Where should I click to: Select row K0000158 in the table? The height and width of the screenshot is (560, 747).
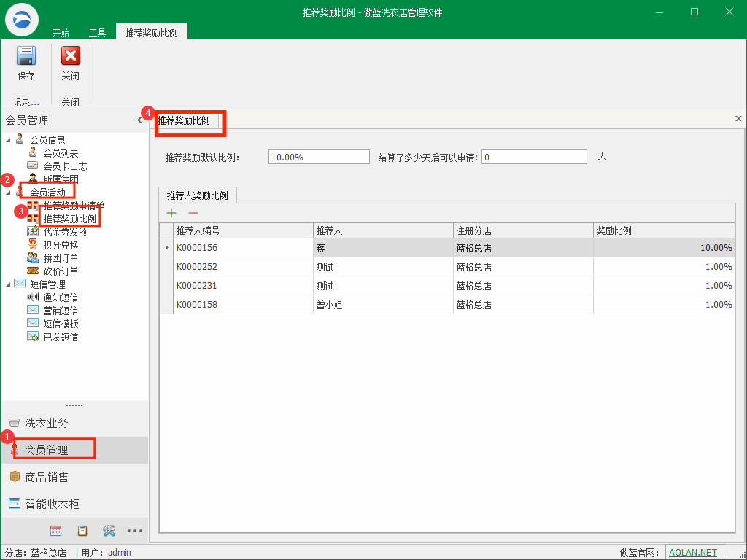447,305
